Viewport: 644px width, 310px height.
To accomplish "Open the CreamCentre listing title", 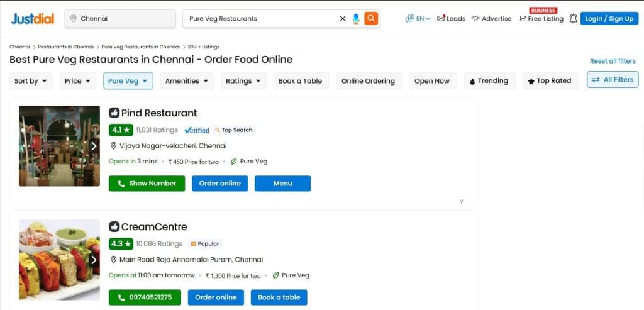I will coord(154,227).
